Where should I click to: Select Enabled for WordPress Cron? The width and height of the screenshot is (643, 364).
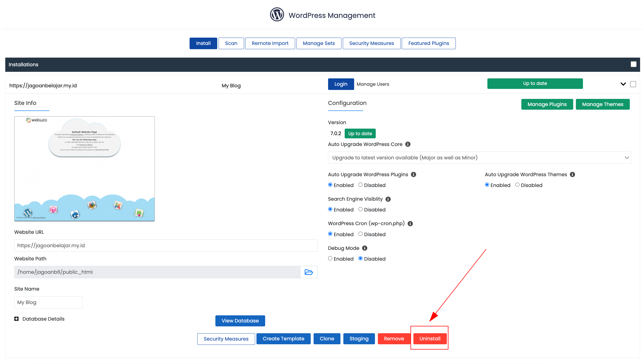click(330, 234)
